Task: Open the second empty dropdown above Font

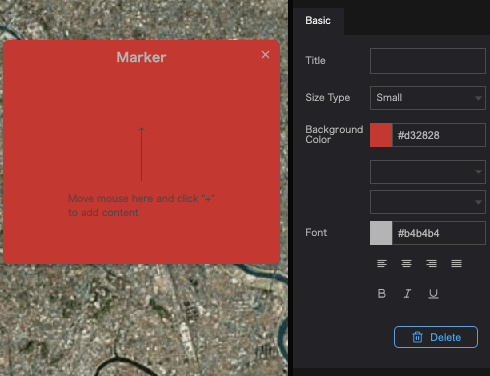Action: 428,202
